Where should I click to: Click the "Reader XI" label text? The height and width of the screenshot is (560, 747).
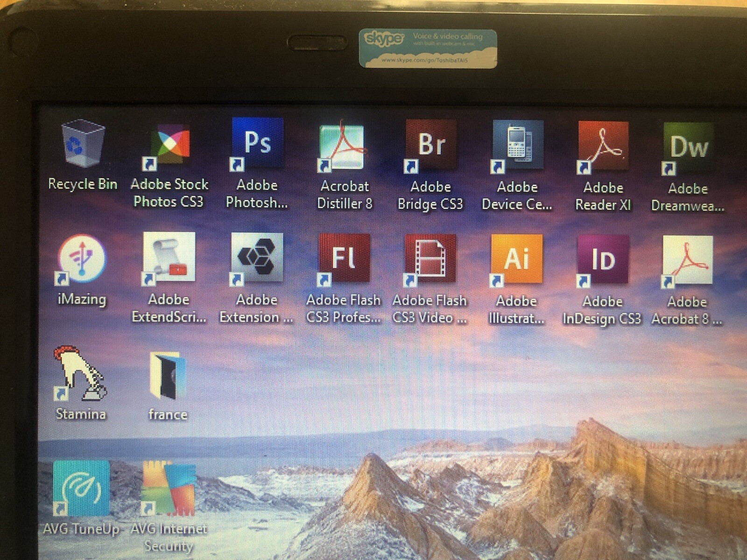pos(603,205)
